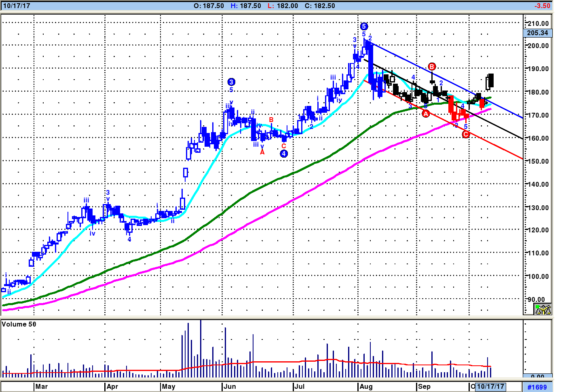Select the Aug label on time axis
Viewport: 566px width, 392px height.
[x=366, y=386]
